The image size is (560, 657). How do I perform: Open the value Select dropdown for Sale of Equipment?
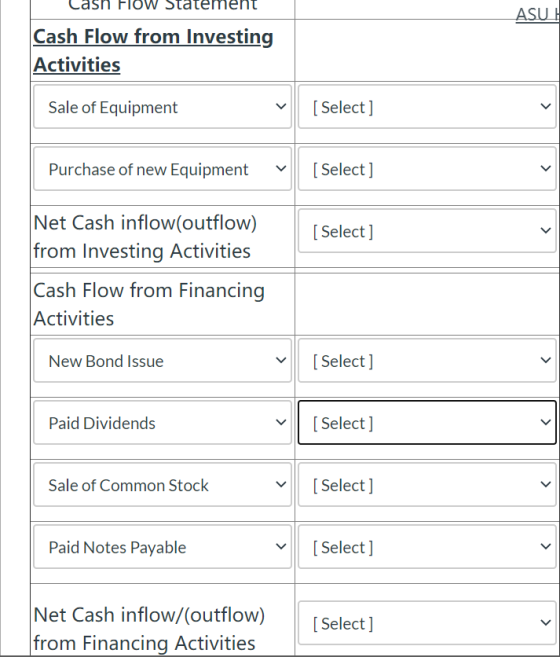(427, 107)
